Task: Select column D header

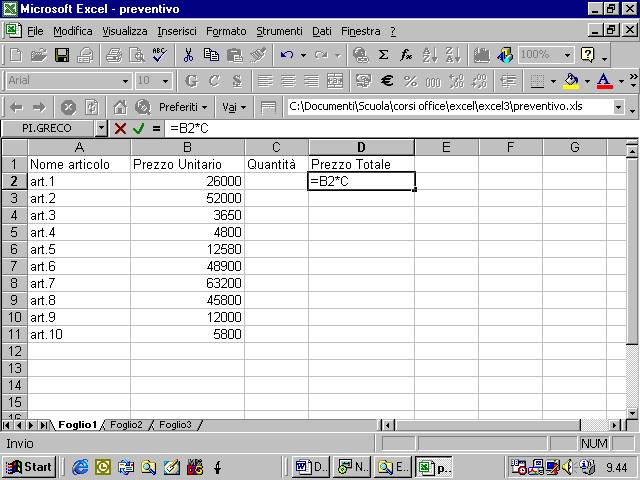Action: [x=361, y=147]
